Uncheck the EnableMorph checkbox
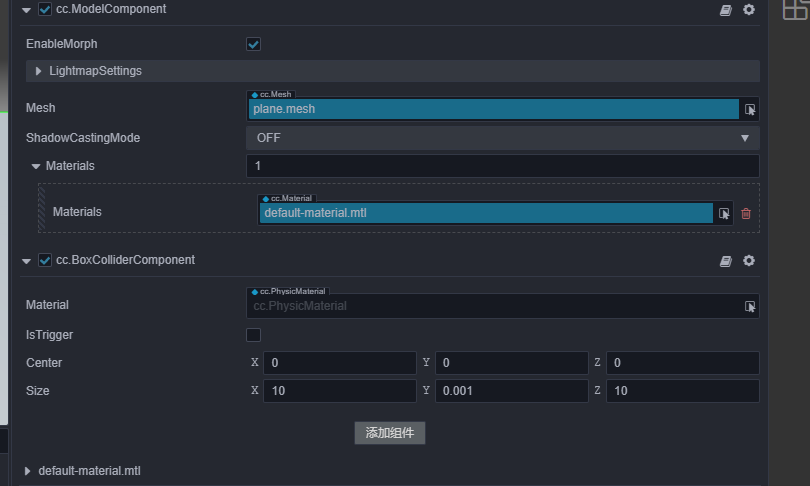 pos(253,44)
